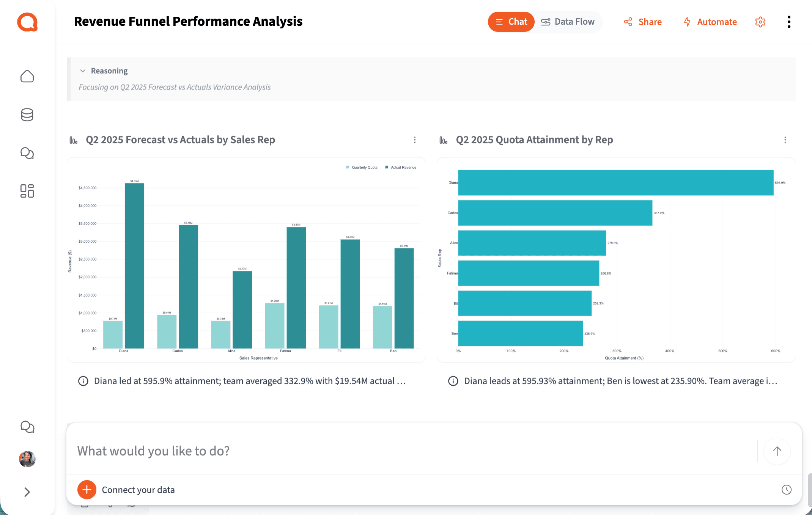Open data sources from the sidebar
The height and width of the screenshot is (515, 812).
click(x=27, y=115)
